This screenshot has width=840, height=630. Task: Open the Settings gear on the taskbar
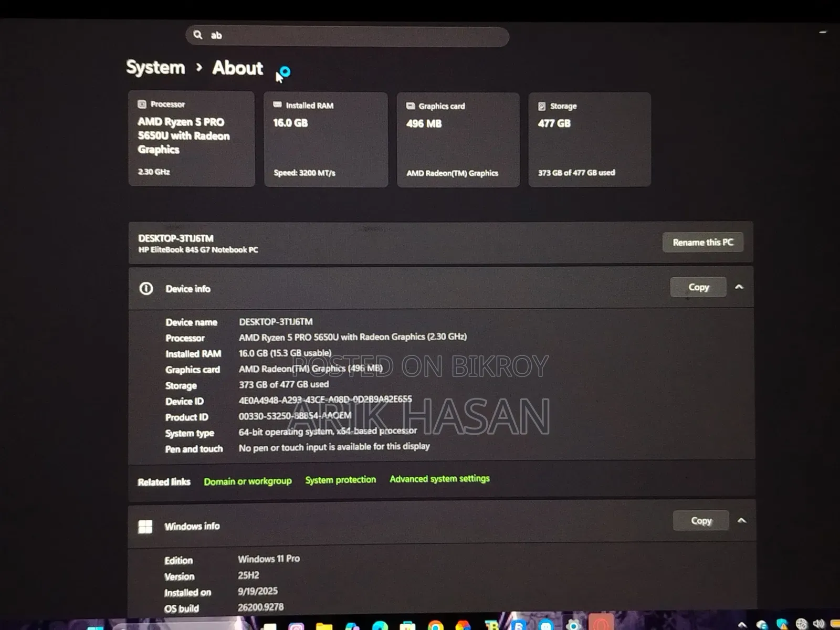tap(573, 625)
